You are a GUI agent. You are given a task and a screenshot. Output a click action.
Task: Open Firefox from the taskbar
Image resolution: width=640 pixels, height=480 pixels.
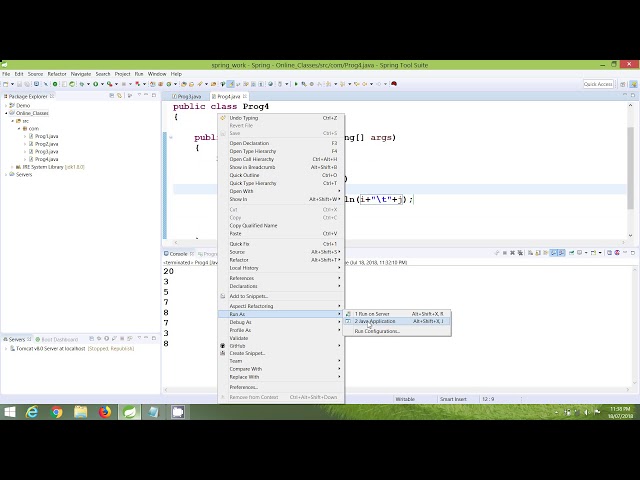tap(105, 412)
